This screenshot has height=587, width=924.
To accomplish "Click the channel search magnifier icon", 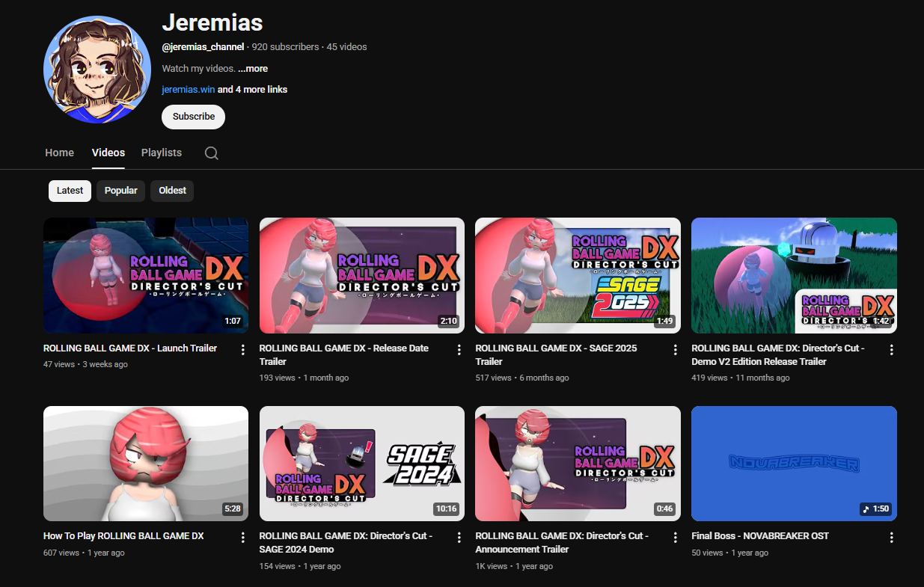I will pyautogui.click(x=212, y=153).
